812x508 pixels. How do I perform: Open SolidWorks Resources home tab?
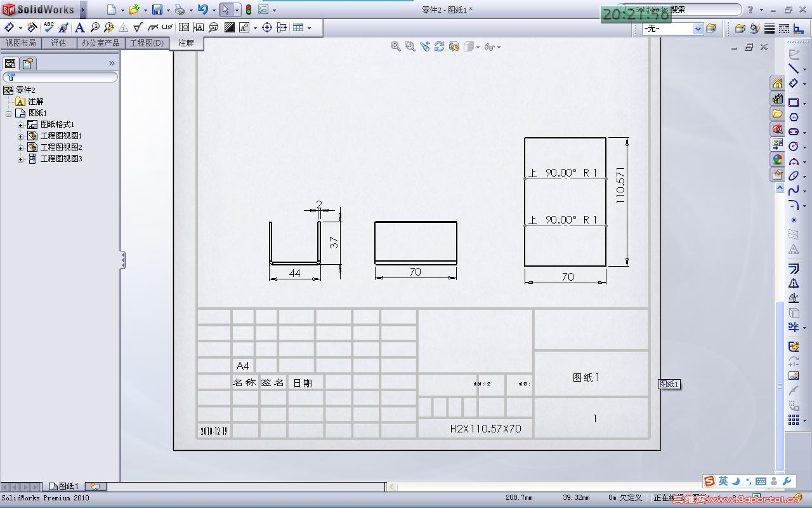pos(777,83)
